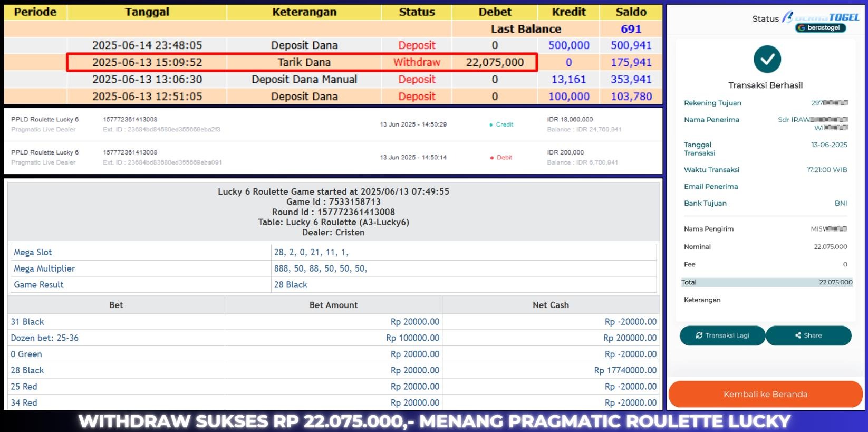Viewport: 868px width, 432px height.
Task: Click Dealer: Cristen text
Action: tap(333, 232)
